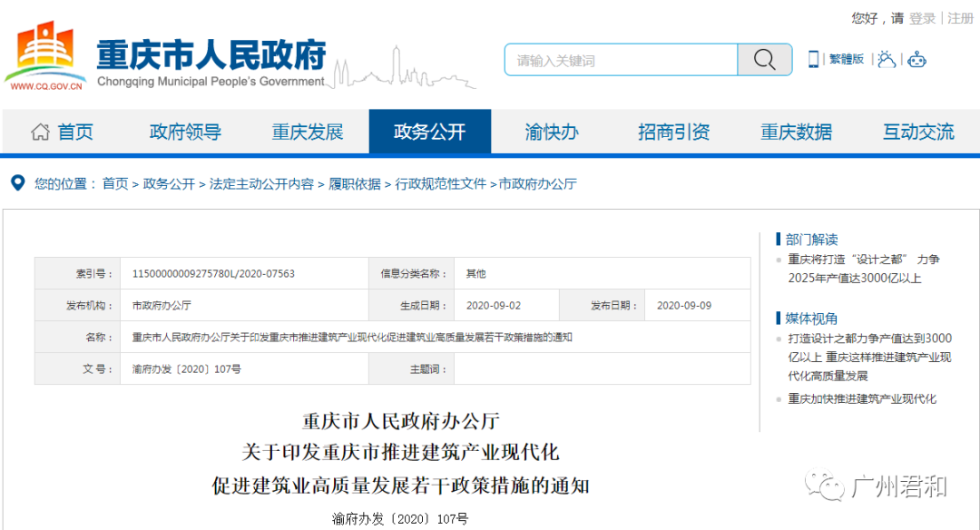Click breadcrumb link 政务公开

click(x=169, y=183)
